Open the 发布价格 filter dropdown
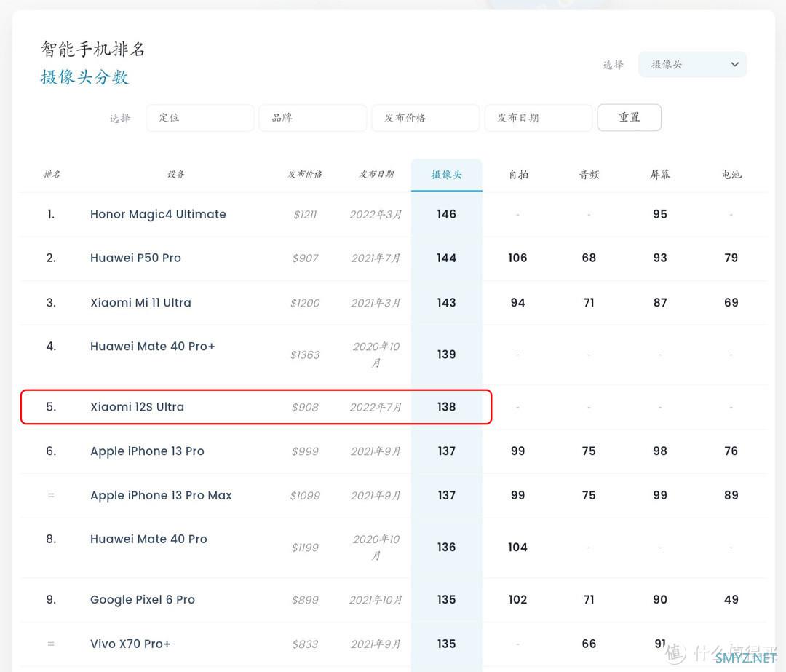This screenshot has width=786, height=672. (425, 118)
